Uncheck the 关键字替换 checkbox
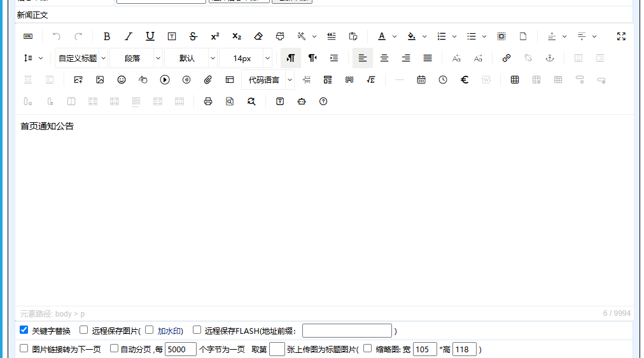644x358 pixels. [x=24, y=330]
